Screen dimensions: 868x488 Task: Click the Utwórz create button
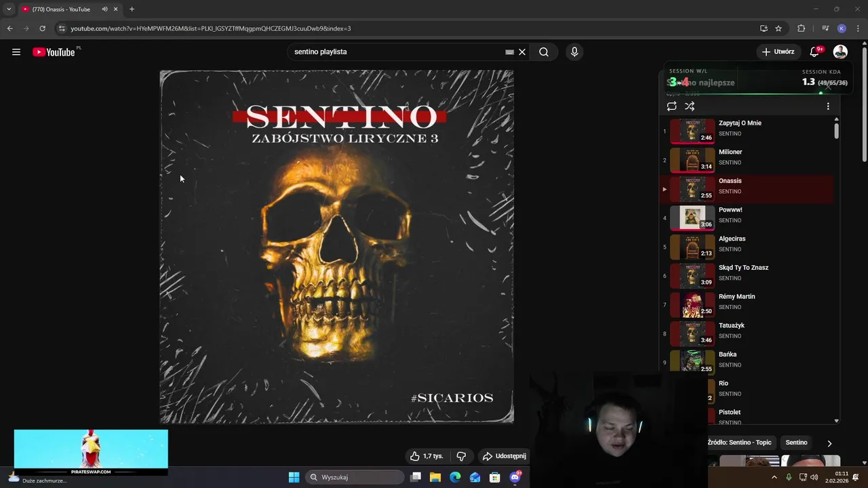pos(778,52)
